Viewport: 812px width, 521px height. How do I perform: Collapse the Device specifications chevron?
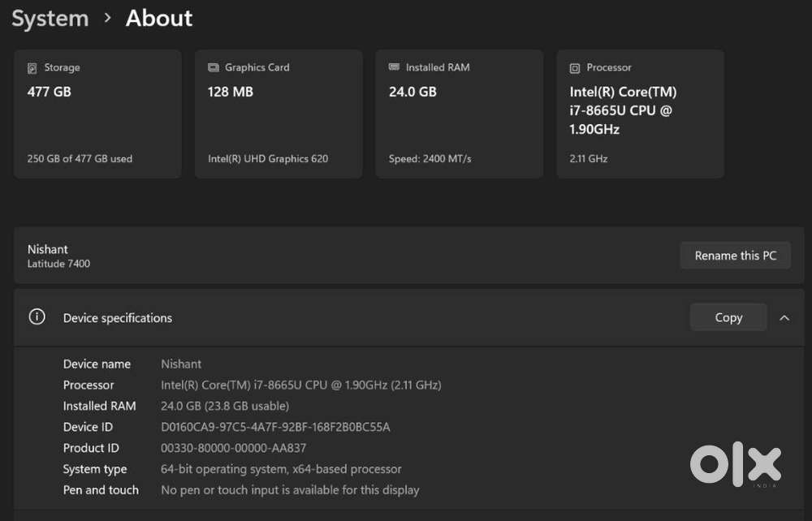[784, 317]
